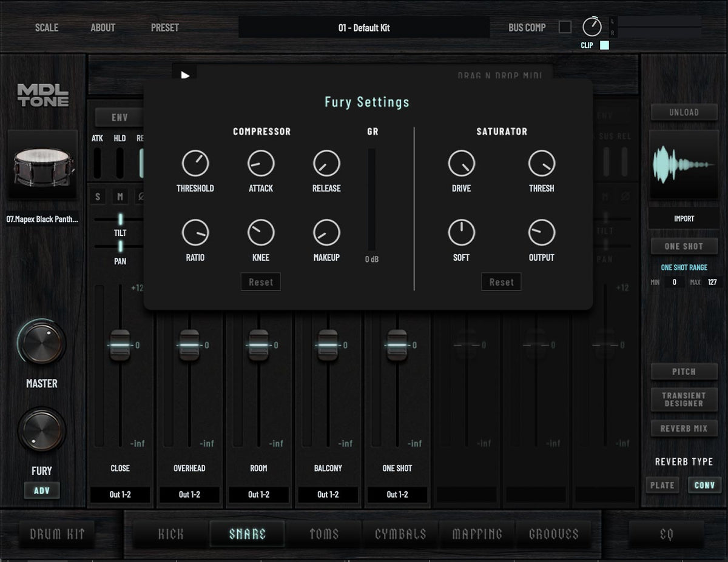Image resolution: width=728 pixels, height=562 pixels.
Task: Play the MIDI groove preview
Action: (x=185, y=75)
